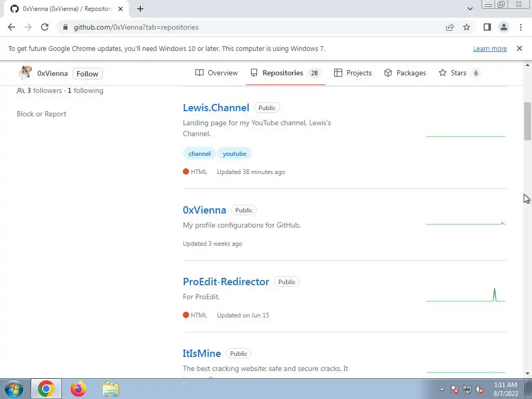This screenshot has height=399, width=532.
Task: Click 'Updated on Jun 15' text
Action: click(243, 315)
